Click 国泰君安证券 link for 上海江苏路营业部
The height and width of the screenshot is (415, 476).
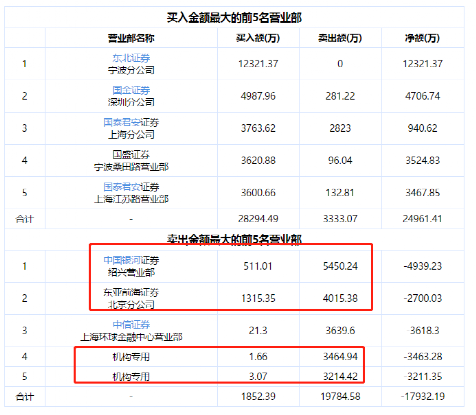tap(131, 187)
